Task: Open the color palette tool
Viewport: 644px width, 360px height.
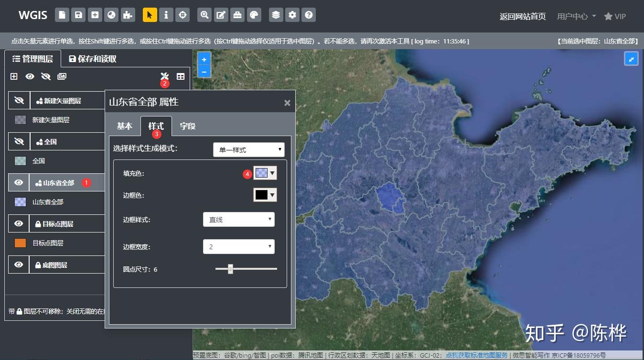Action: (254, 15)
